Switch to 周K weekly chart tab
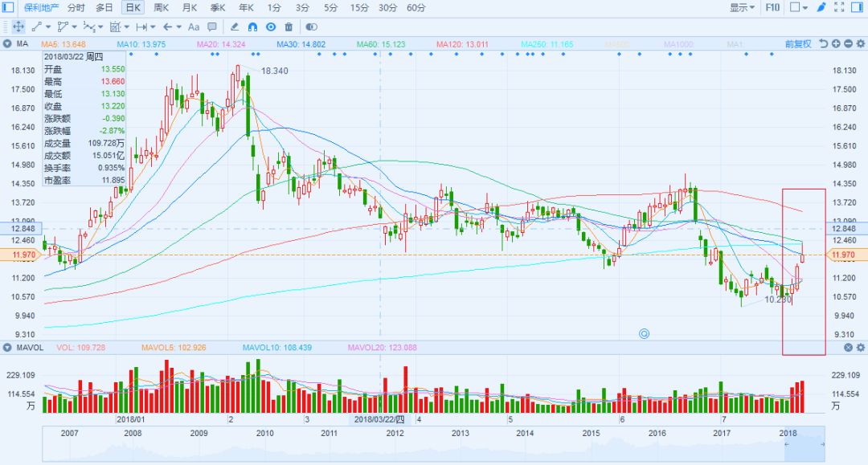Viewport: 868px width, 465px height. click(x=161, y=8)
